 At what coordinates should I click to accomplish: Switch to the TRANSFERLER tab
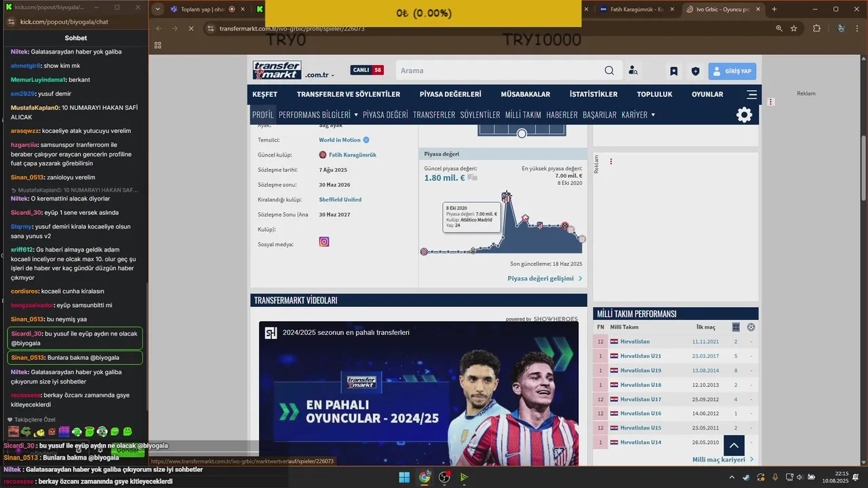434,115
